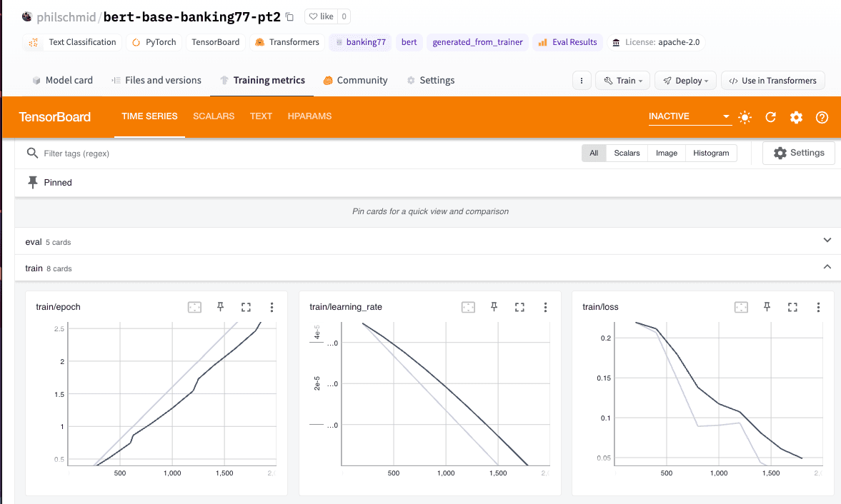Viewport: 841px width, 504px height.
Task: Fit train/loss chart domain to data
Action: click(x=741, y=307)
